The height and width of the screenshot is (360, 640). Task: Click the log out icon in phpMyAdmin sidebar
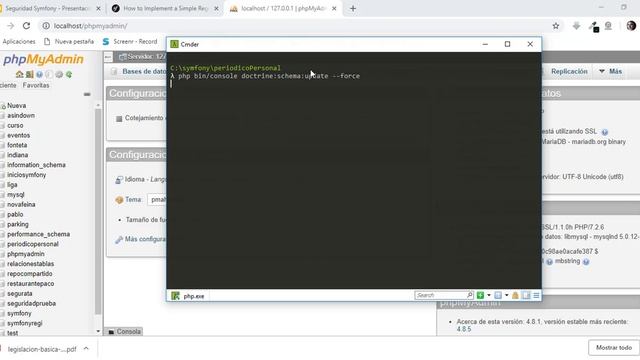(29, 75)
